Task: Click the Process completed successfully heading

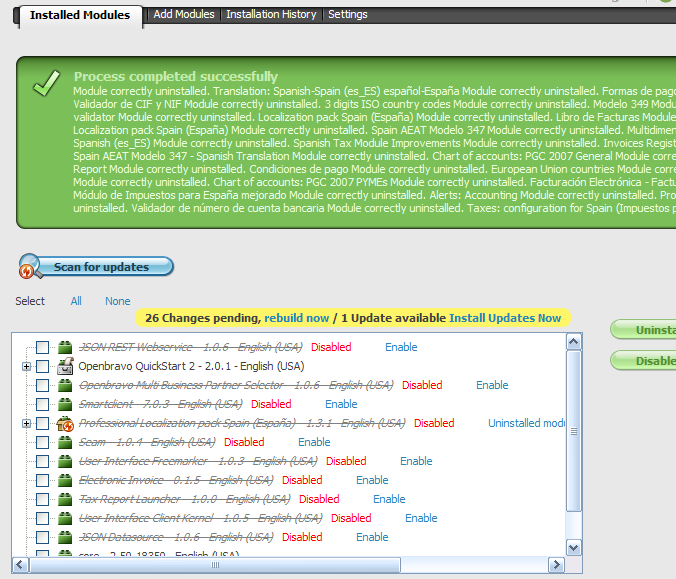Action: coord(175,76)
